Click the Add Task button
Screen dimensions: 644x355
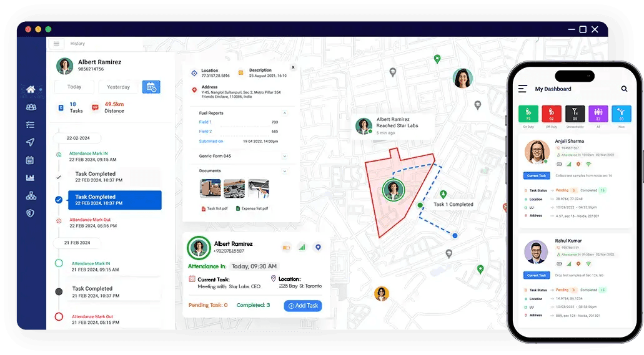click(x=303, y=306)
